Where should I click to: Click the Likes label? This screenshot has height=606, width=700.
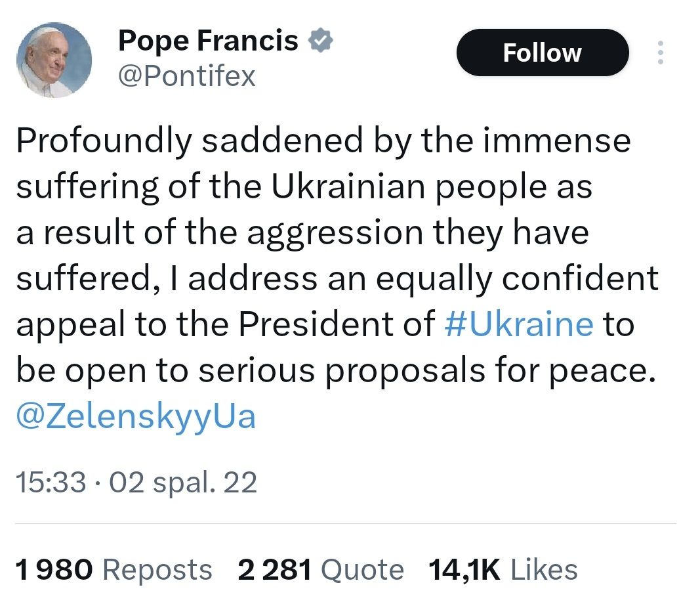click(544, 570)
